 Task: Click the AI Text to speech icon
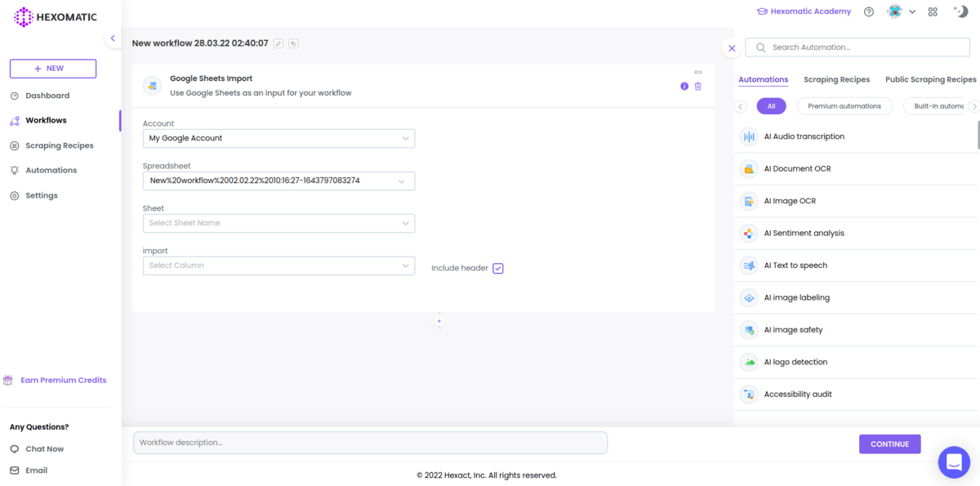click(749, 265)
